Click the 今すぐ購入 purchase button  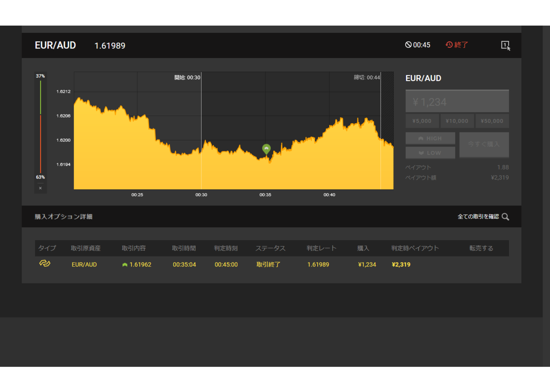pos(484,144)
